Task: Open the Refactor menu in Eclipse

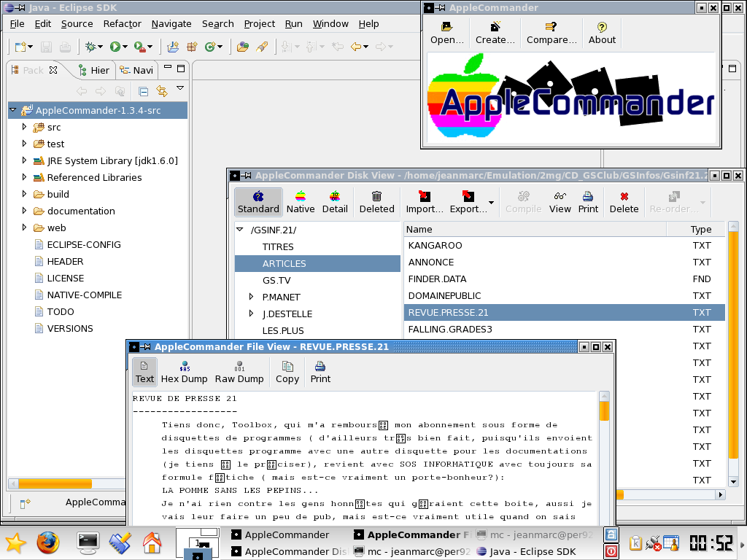Action: tap(123, 24)
